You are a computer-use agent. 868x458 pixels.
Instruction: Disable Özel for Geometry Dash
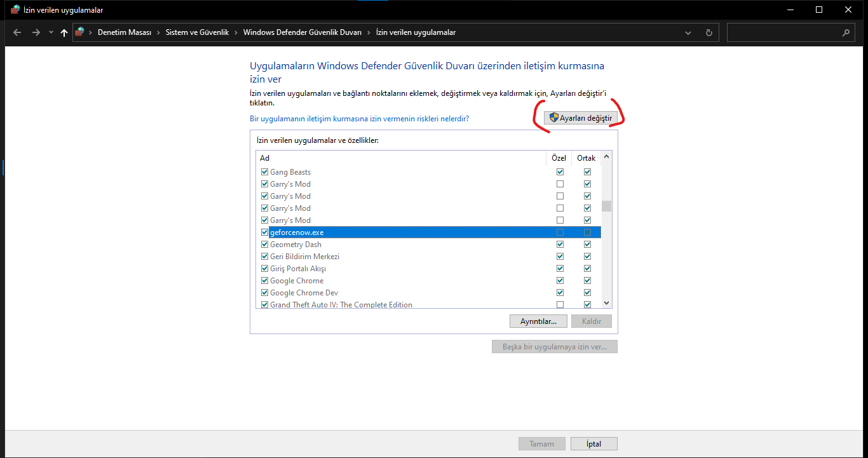click(560, 245)
